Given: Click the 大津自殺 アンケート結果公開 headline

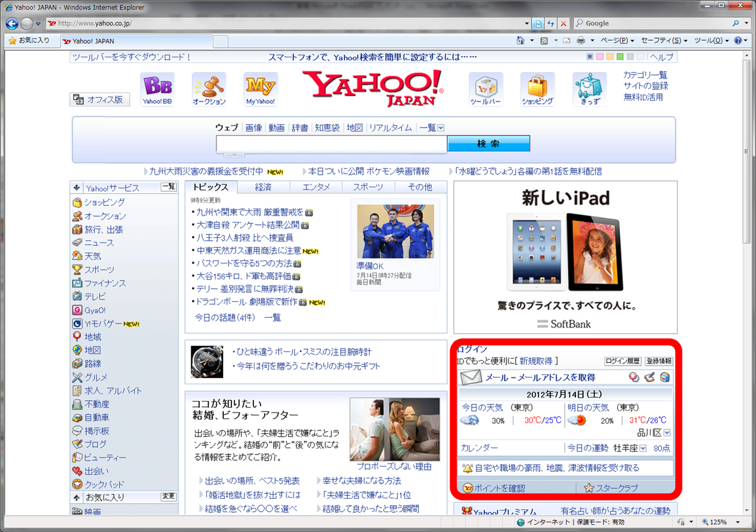Looking at the screenshot, I should (x=248, y=225).
